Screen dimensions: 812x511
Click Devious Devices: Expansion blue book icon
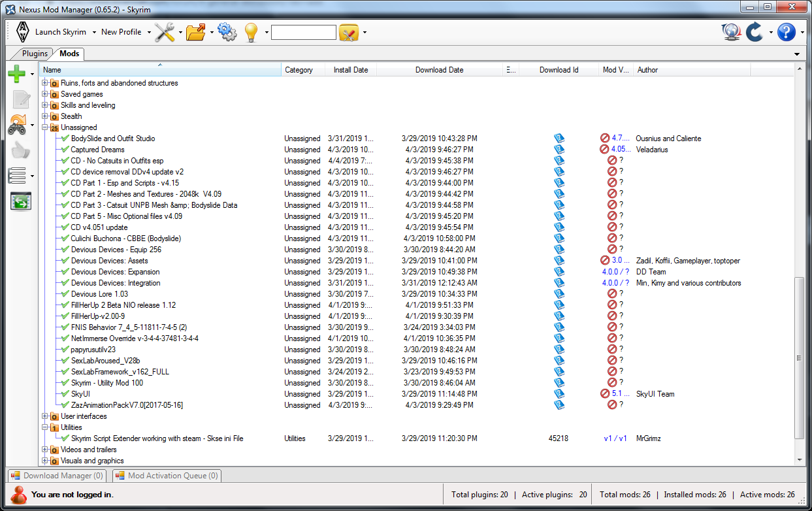(559, 272)
